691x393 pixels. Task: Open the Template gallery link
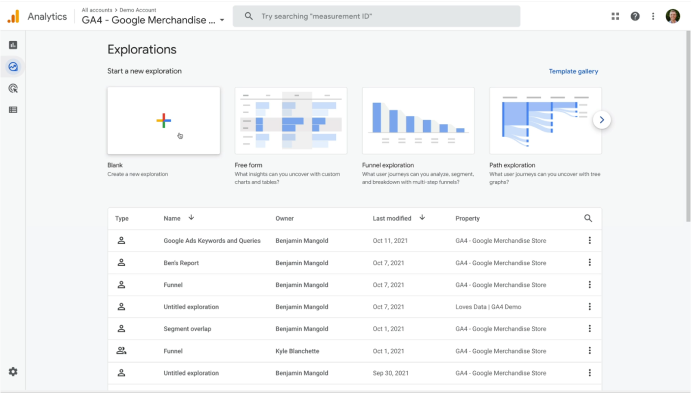point(573,71)
